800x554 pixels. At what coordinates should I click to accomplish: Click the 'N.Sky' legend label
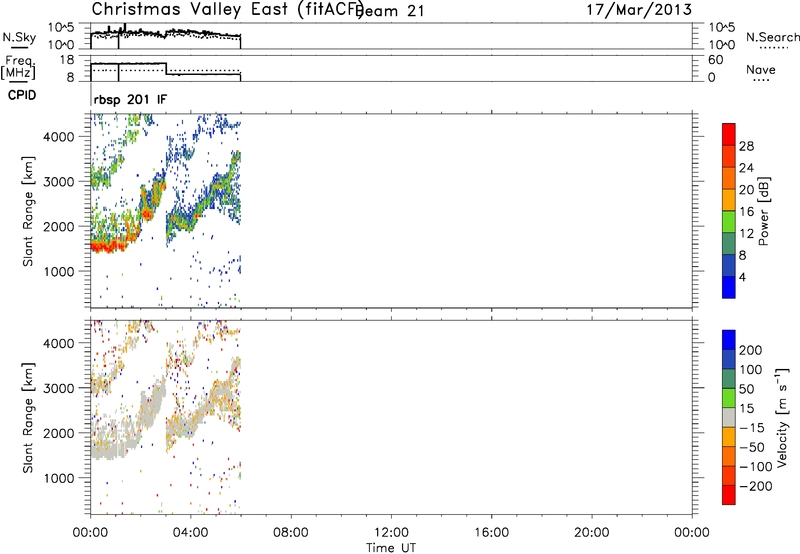click(x=19, y=37)
